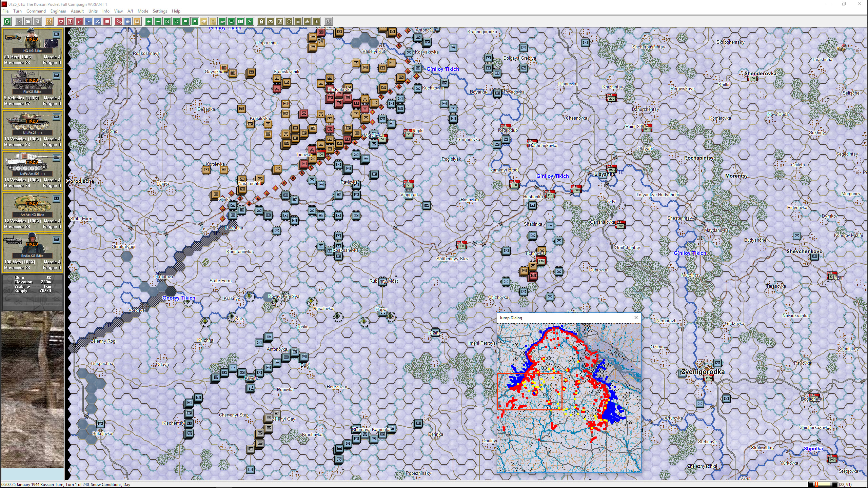868x488 pixels.
Task: Zoom in with the green plus icon
Action: [149, 21]
